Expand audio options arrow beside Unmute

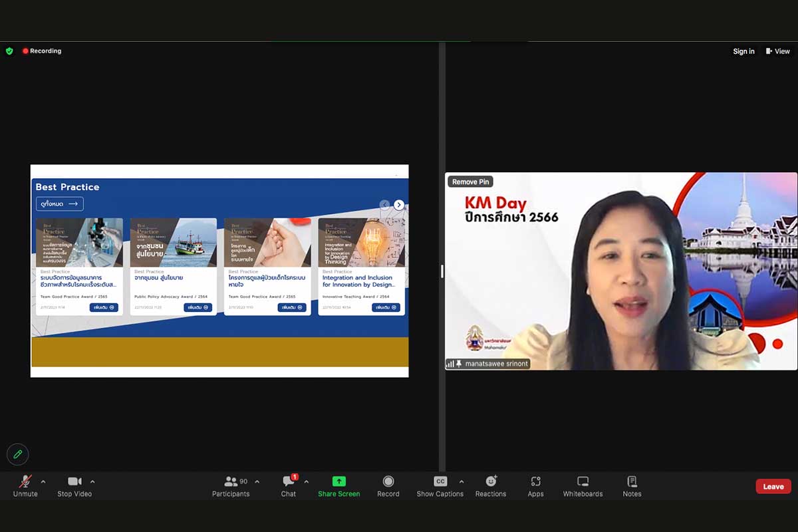point(43,481)
